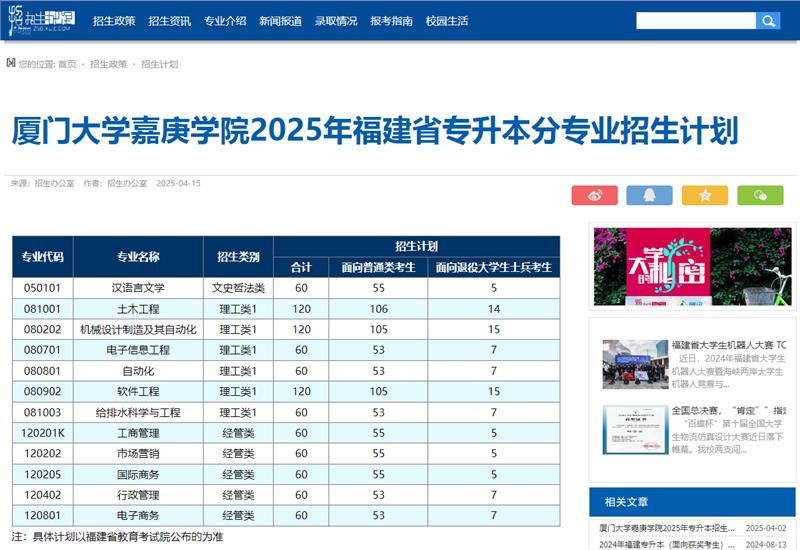Open 2024年福建专升本 related article
The height and width of the screenshot is (550, 800).
pyautogui.click(x=667, y=544)
